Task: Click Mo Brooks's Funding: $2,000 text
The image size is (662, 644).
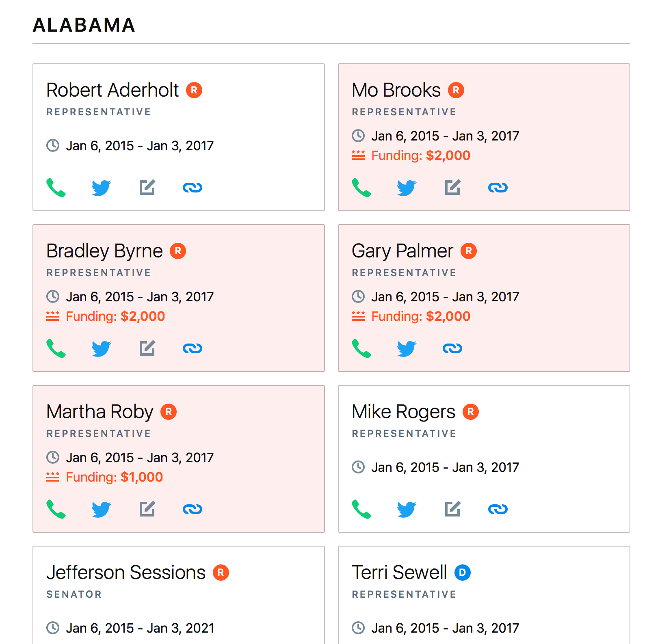Action: click(420, 156)
